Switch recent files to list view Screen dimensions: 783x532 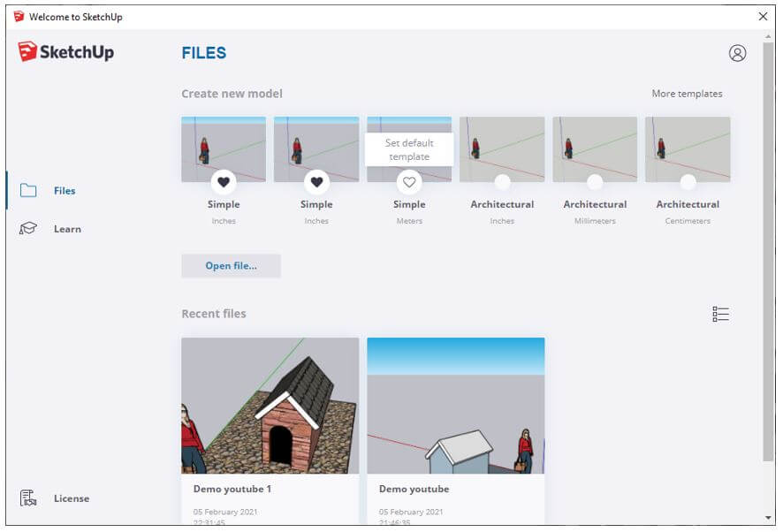click(x=720, y=315)
